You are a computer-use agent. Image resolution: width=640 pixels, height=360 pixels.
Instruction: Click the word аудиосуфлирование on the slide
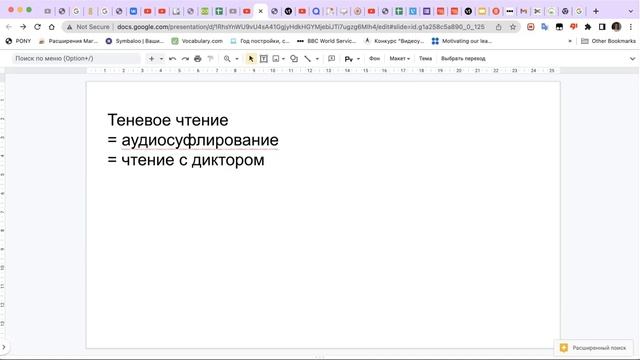(x=200, y=140)
